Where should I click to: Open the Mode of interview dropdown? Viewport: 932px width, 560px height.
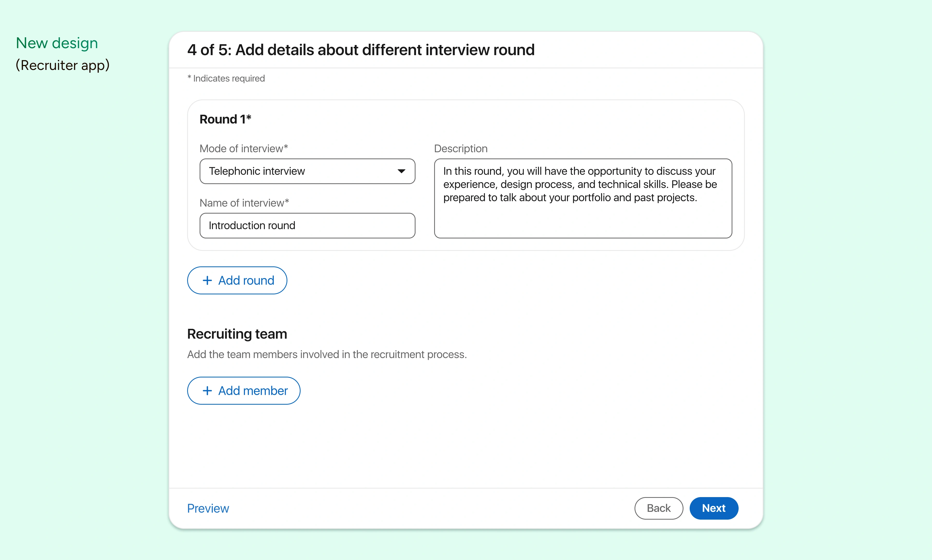307,171
